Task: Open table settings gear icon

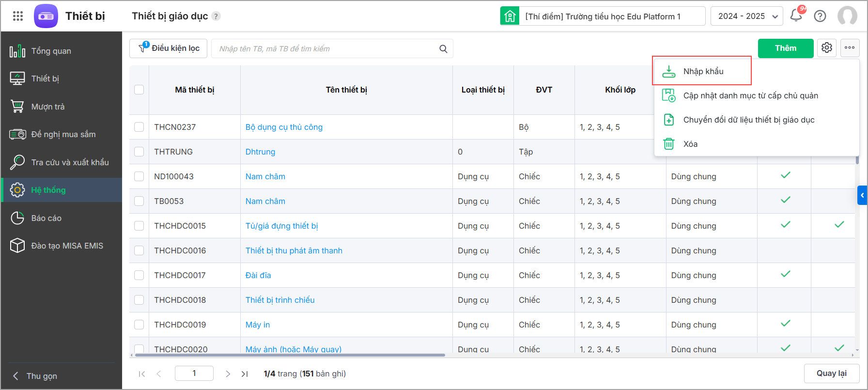Action: (827, 47)
